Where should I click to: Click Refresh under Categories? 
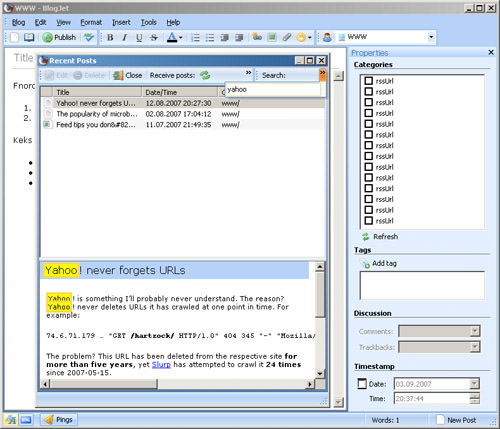click(x=380, y=237)
